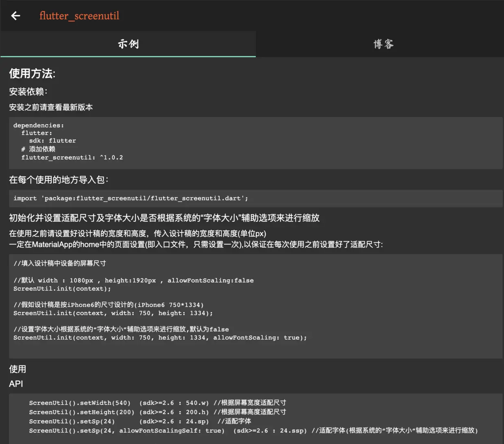Click the API heading
Viewport: 504px width, 444px height.
(x=16, y=384)
